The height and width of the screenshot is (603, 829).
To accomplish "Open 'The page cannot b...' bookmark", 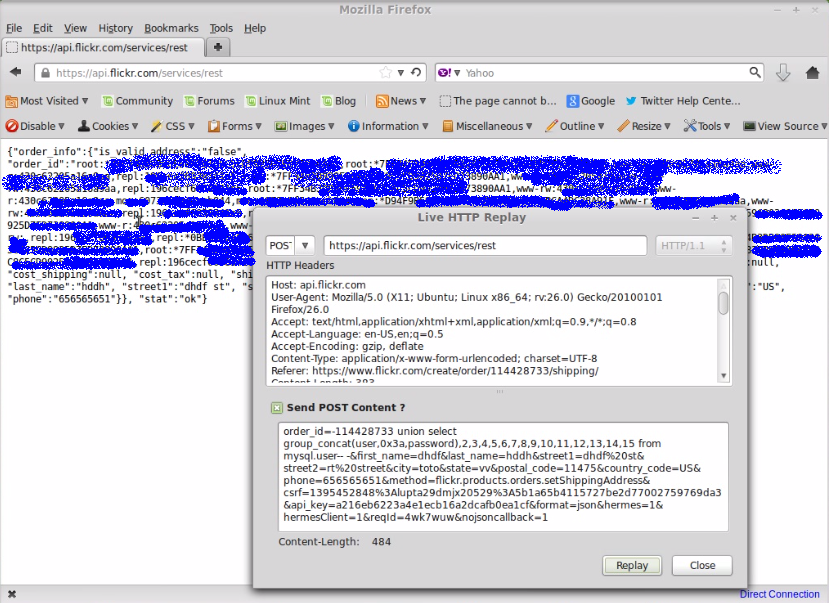I will 498,101.
